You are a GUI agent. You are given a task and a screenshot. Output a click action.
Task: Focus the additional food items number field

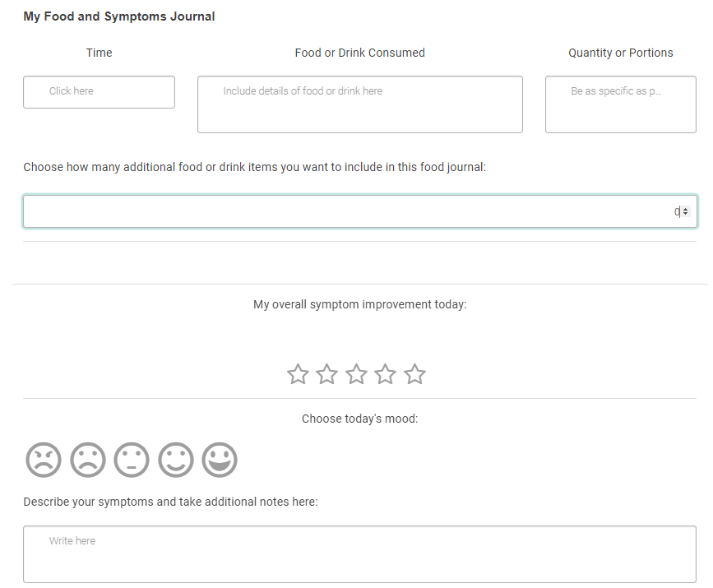345,211
